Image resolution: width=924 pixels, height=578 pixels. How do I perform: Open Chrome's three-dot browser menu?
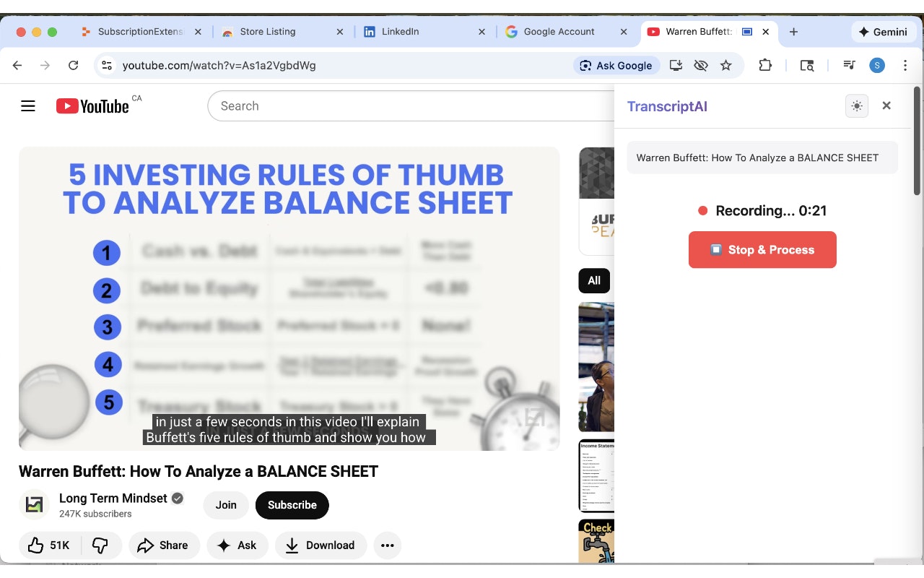(905, 65)
